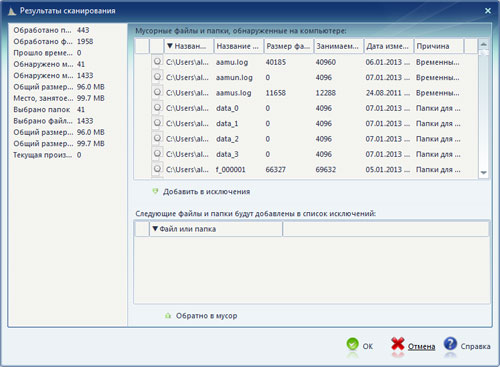Click the Отмена button label

(x=421, y=347)
